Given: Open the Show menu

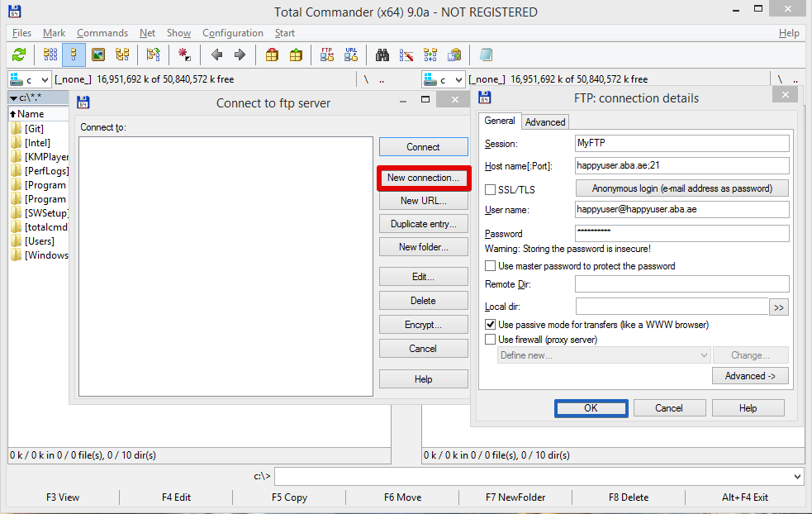Looking at the screenshot, I should click(178, 33).
